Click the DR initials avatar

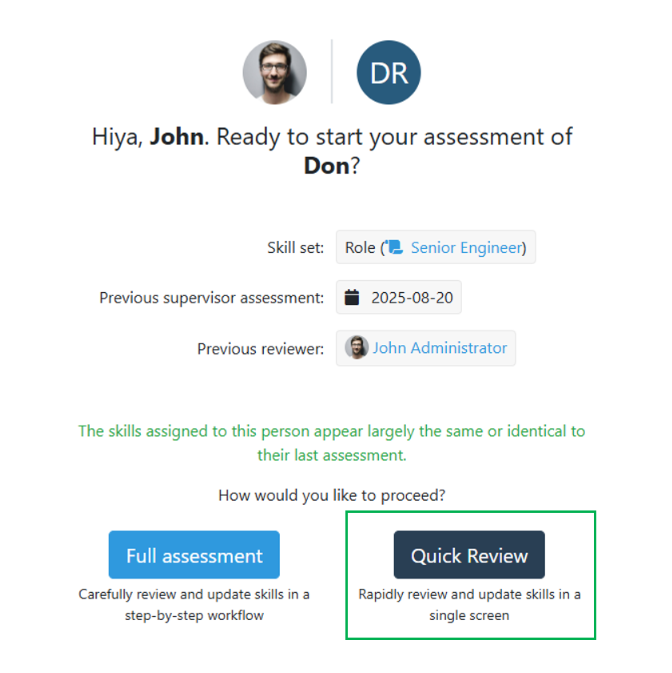[389, 72]
